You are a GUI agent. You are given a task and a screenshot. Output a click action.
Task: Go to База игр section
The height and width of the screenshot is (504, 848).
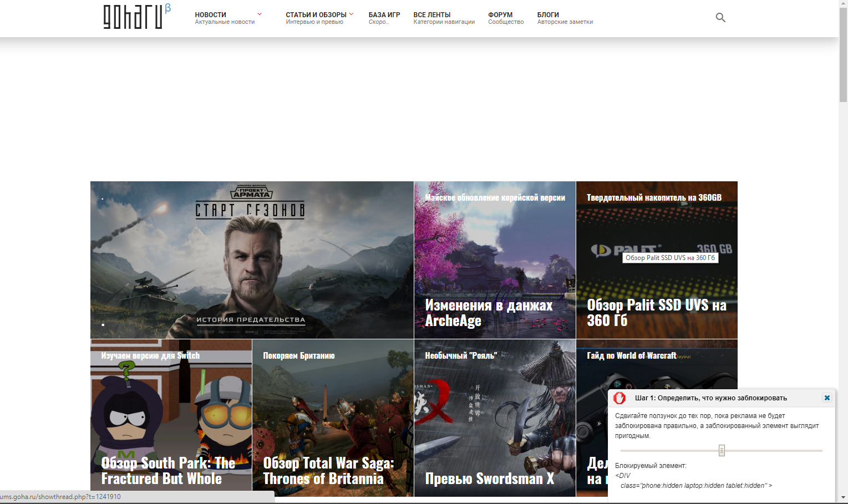[x=384, y=18]
